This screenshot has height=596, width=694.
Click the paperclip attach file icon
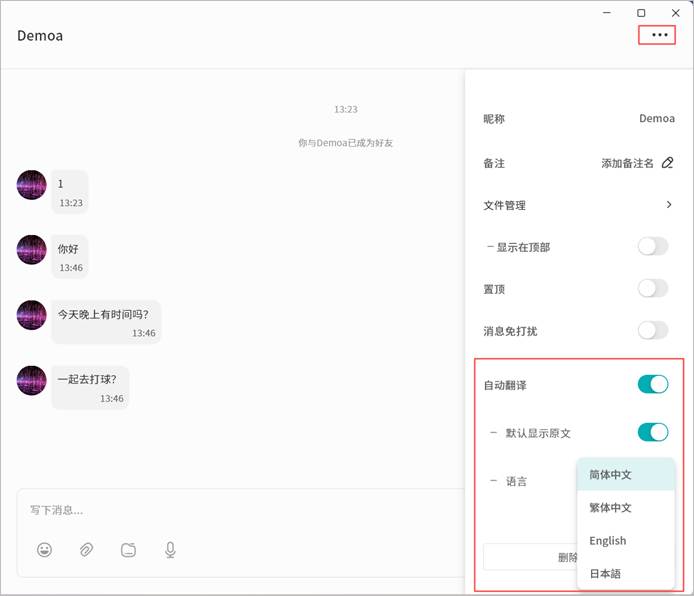pyautogui.click(x=87, y=549)
